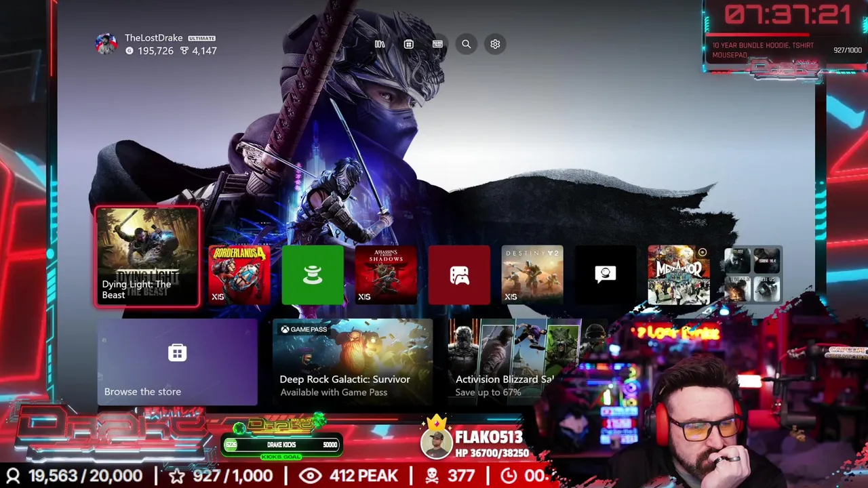Viewport: 868px width, 488px height.
Task: Click the 412 PEAK viewers counter
Action: (363, 476)
